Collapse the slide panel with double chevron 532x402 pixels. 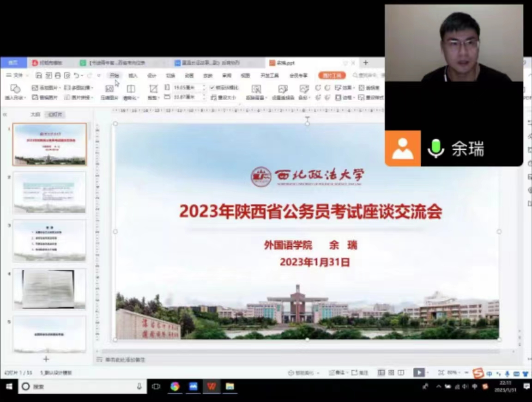pos(5,114)
